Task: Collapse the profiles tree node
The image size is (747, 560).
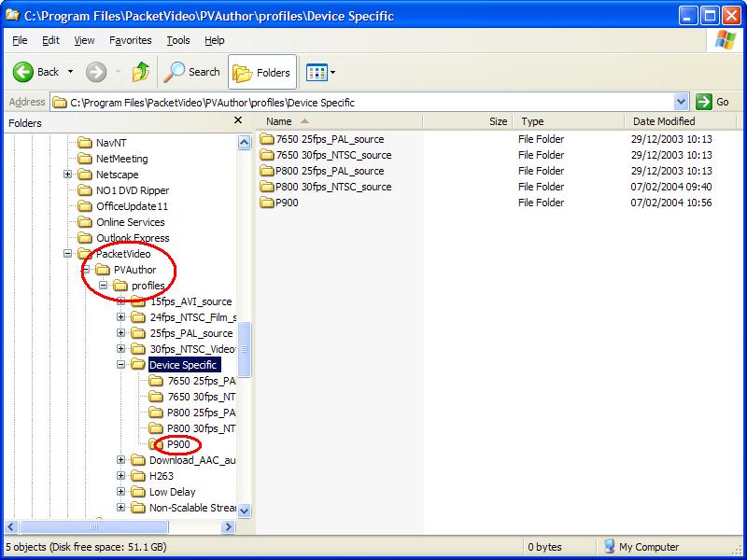Action: [103, 286]
